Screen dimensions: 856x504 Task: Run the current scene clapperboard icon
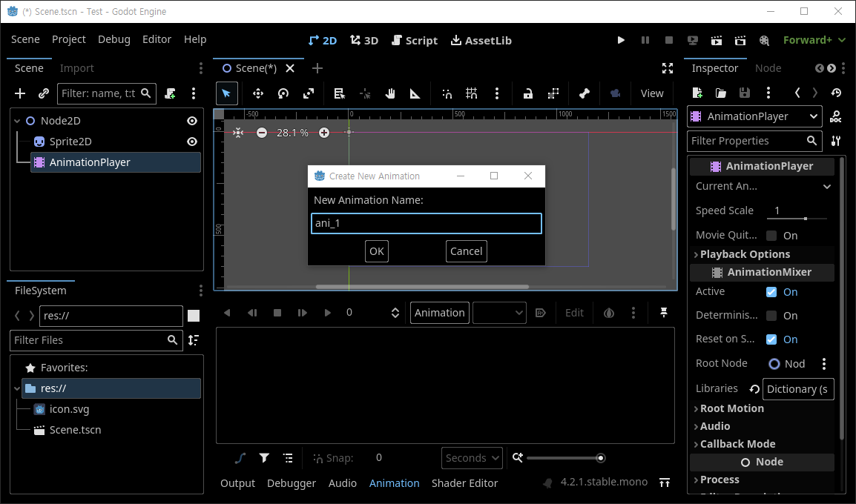point(717,40)
